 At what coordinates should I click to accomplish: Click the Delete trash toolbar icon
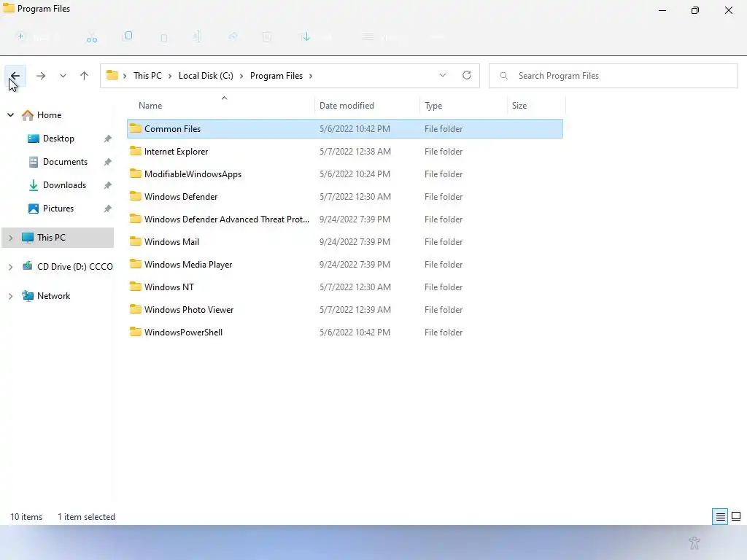267,37
